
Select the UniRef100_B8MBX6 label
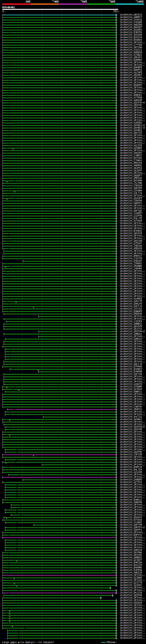point(131,53)
